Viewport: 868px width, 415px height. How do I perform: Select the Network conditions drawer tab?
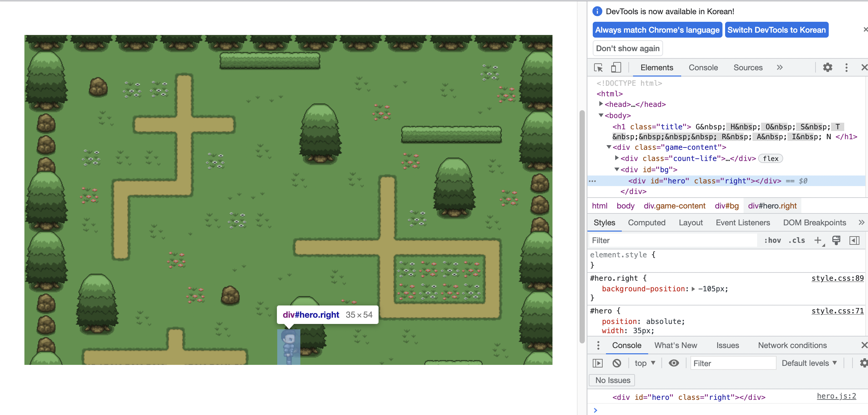point(792,345)
